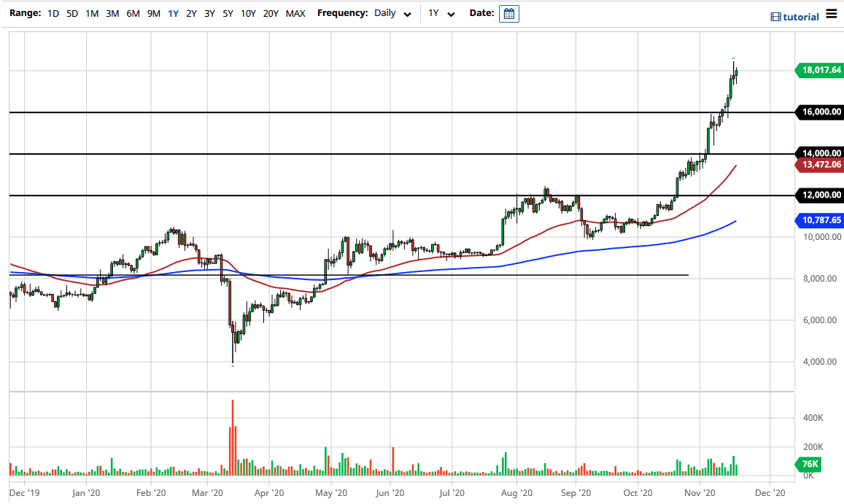Open the Frequency dropdown showing Daily
This screenshot has width=844, height=504.
(390, 12)
